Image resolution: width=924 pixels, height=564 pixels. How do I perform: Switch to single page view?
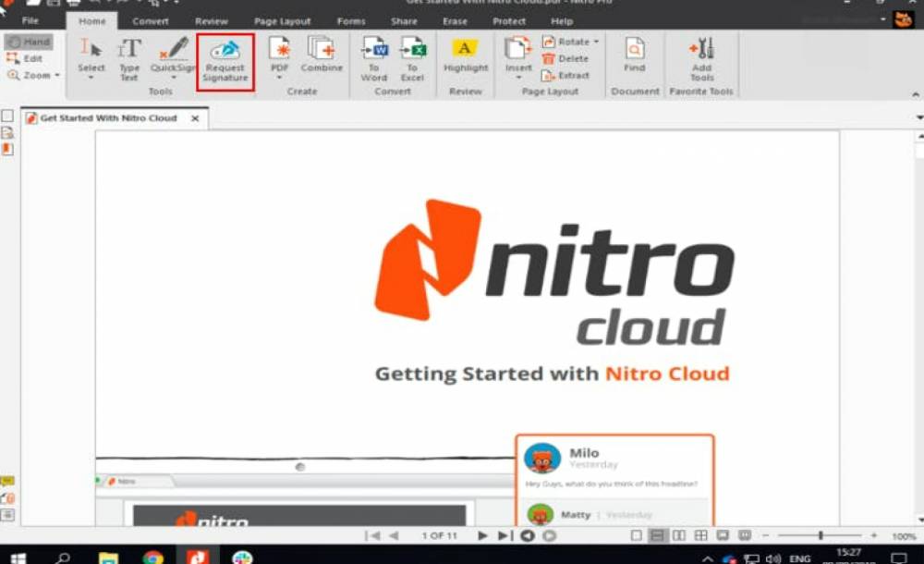point(637,535)
